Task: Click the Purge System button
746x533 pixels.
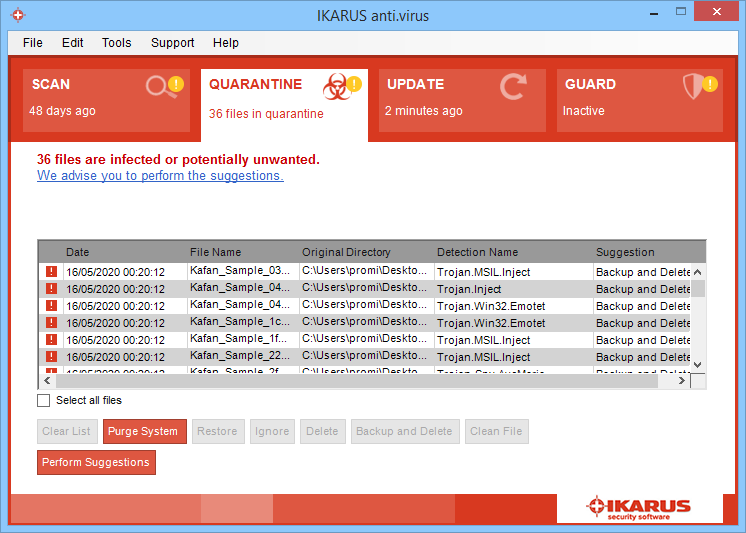Action: click(x=145, y=431)
